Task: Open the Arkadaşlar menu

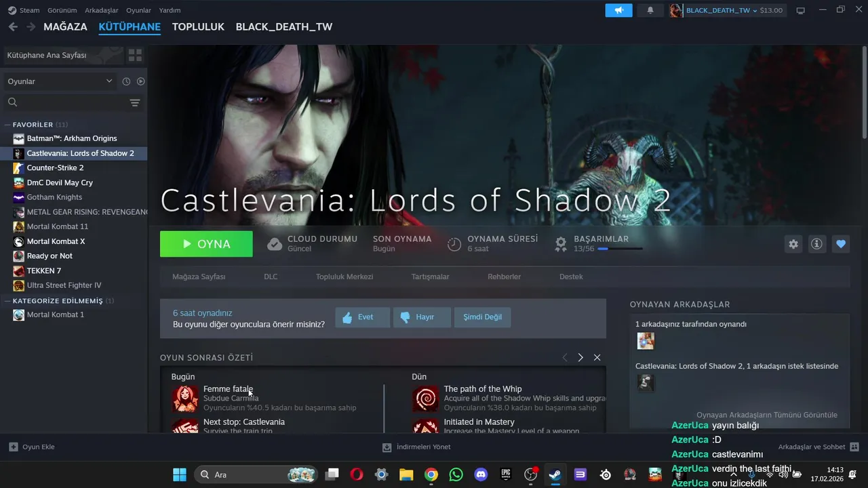Action: tap(102, 10)
